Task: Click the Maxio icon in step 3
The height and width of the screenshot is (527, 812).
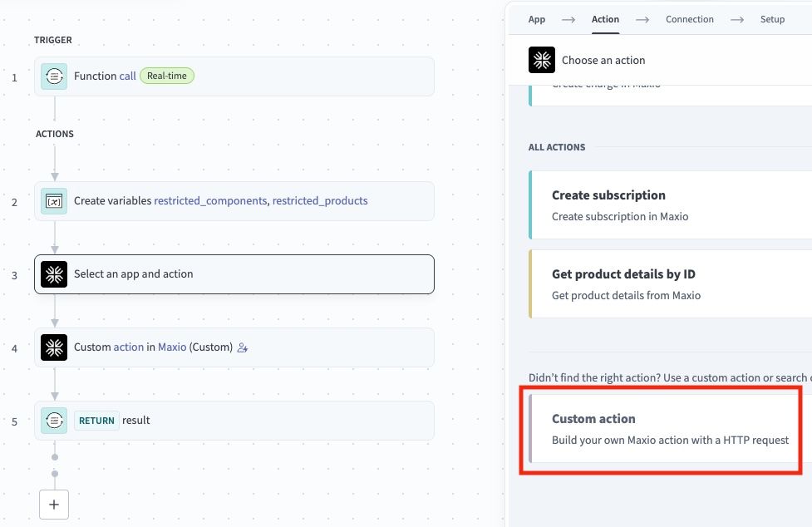Action: pyautogui.click(x=54, y=273)
